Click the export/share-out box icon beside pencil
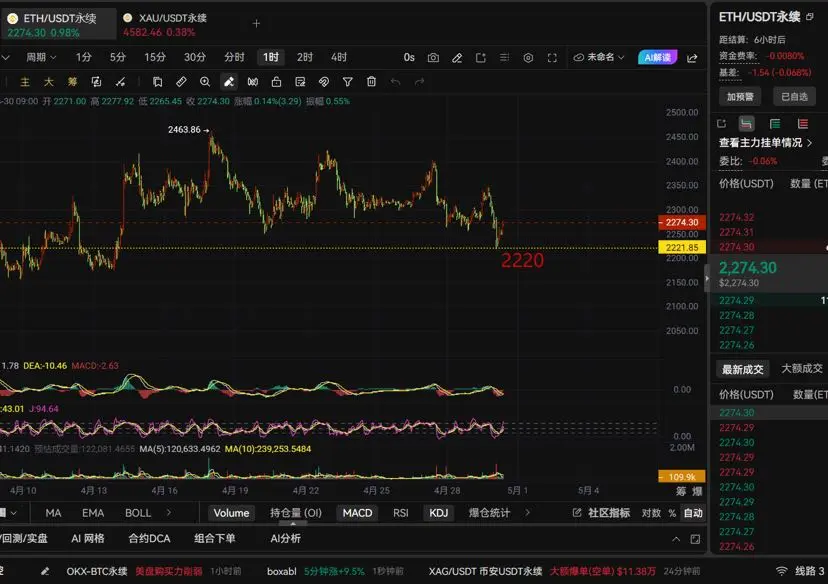 tap(481, 58)
